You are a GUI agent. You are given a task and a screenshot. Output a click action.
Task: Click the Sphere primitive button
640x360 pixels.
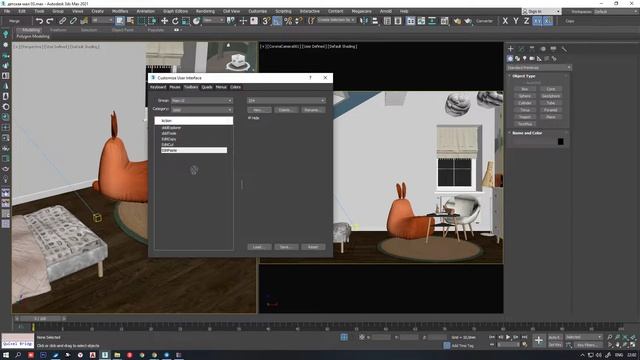(x=525, y=96)
